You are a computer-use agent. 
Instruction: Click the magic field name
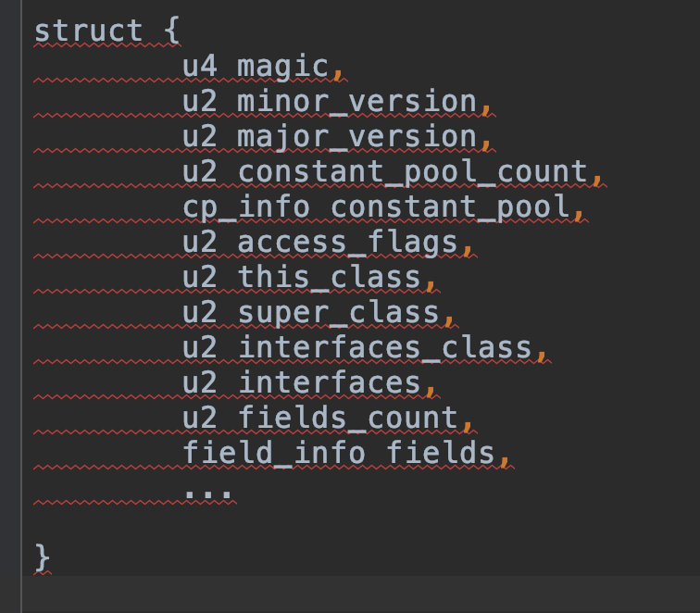click(283, 66)
